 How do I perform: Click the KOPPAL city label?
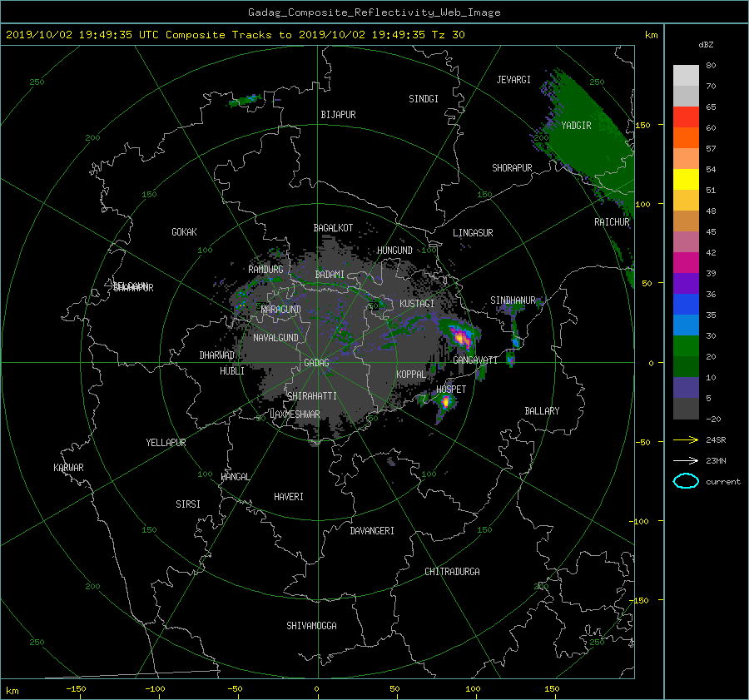[411, 375]
